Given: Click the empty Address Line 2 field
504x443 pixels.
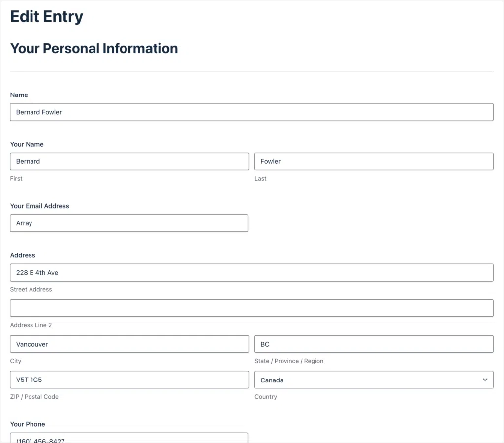Looking at the screenshot, I should (x=251, y=308).
